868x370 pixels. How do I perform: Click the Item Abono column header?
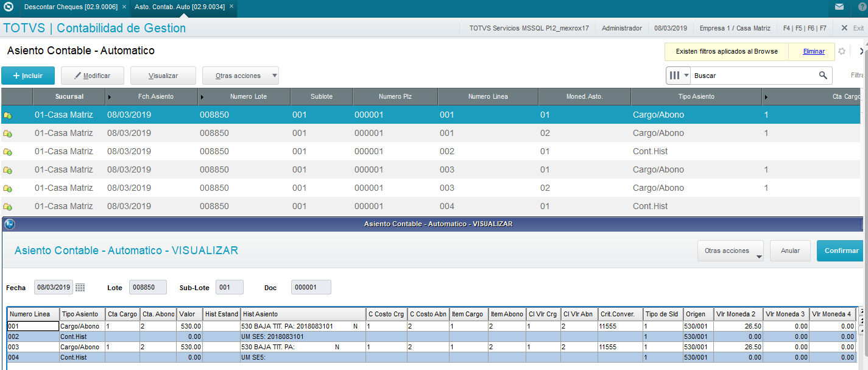[507, 314]
